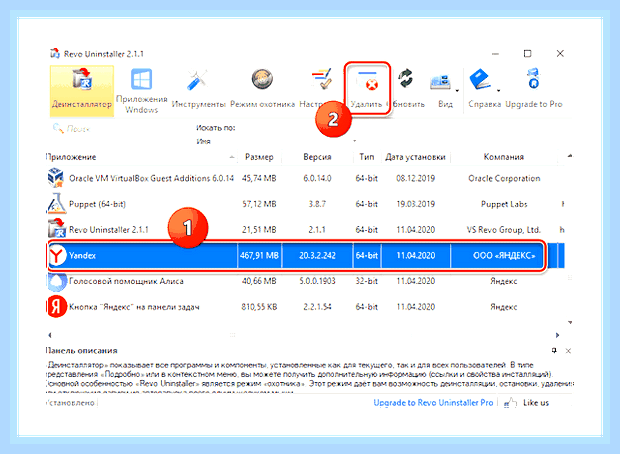Select the Yandex entry in list
620x454 pixels.
pyautogui.click(x=297, y=255)
